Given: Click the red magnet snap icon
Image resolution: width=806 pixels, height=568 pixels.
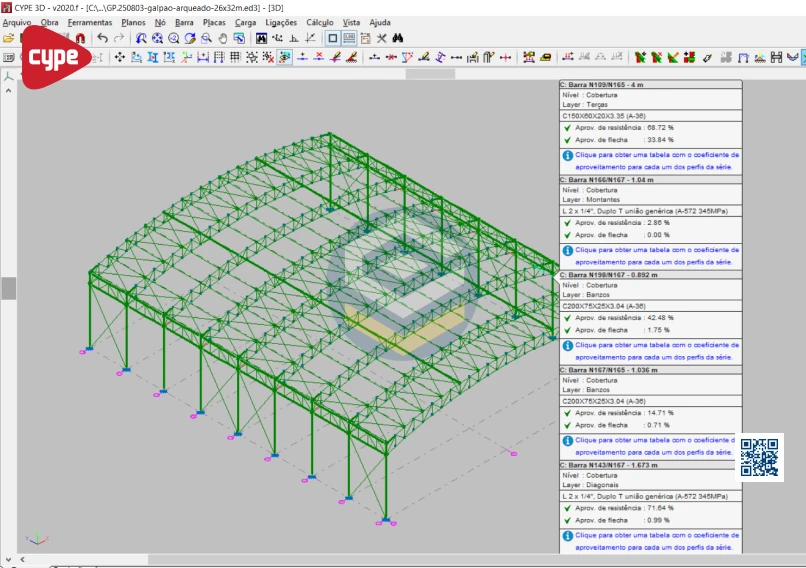Looking at the screenshot, I should [x=80, y=38].
